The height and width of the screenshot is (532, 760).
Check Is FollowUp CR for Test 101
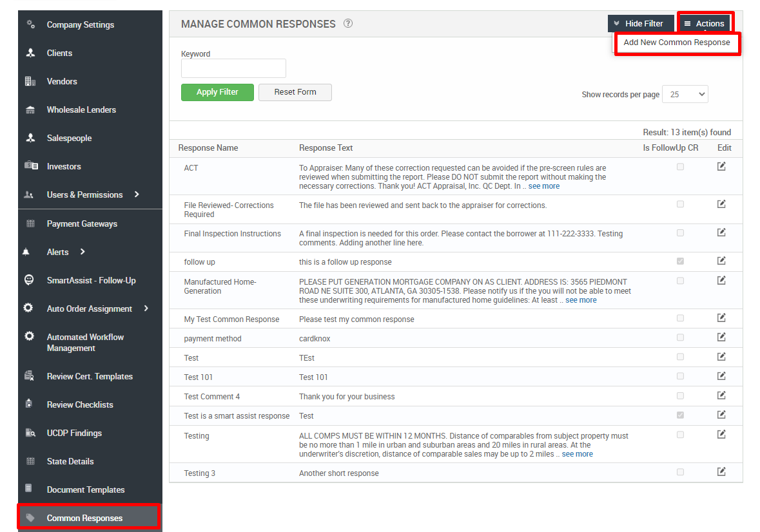[680, 376]
